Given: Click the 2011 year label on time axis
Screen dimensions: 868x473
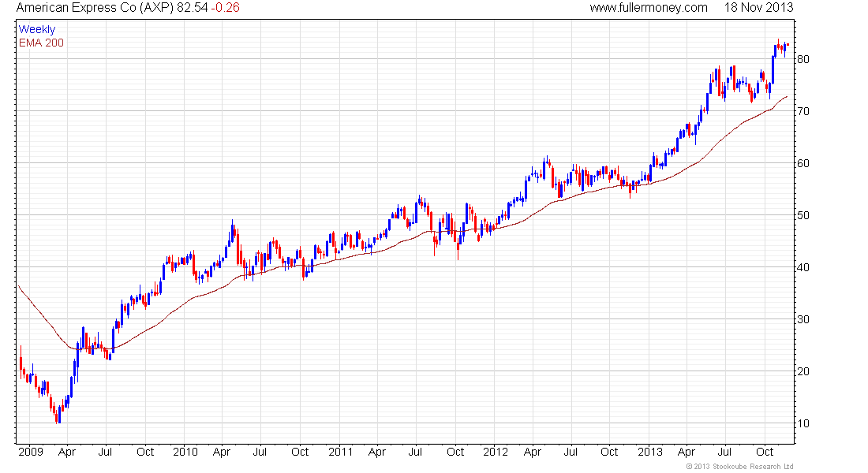Looking at the screenshot, I should coord(340,452).
